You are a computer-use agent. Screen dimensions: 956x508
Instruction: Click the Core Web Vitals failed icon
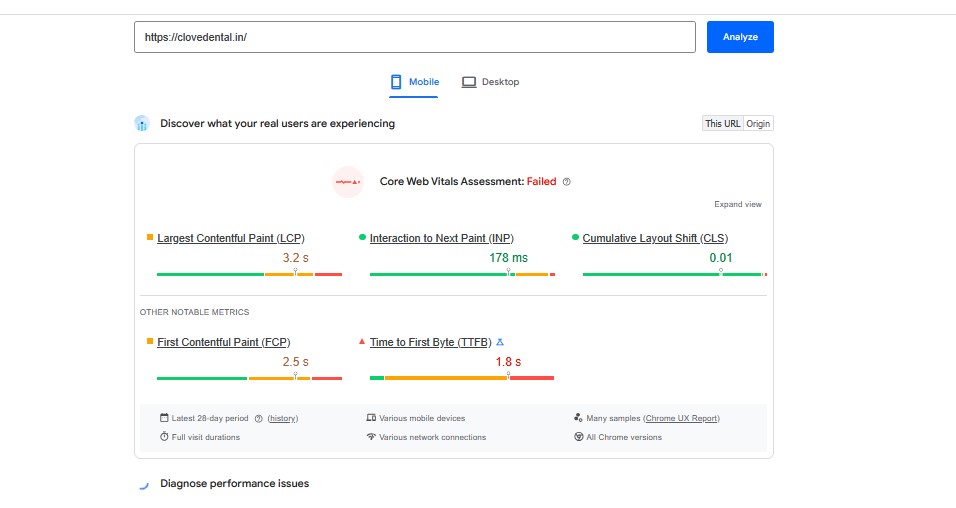(348, 182)
